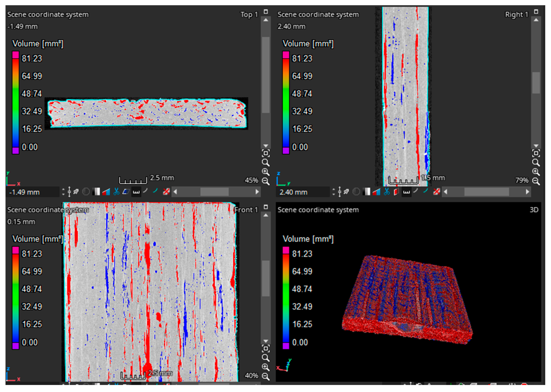Maximize the Right 1 view pane
The height and width of the screenshot is (392, 551).
point(536,12)
